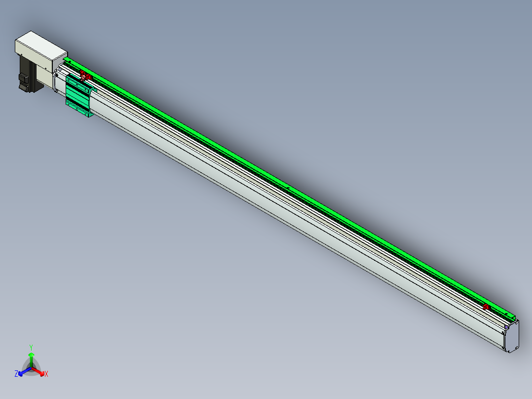This screenshot has width=532, height=399.
Task: Click the red sensor beside the carriage
Action: [85, 77]
